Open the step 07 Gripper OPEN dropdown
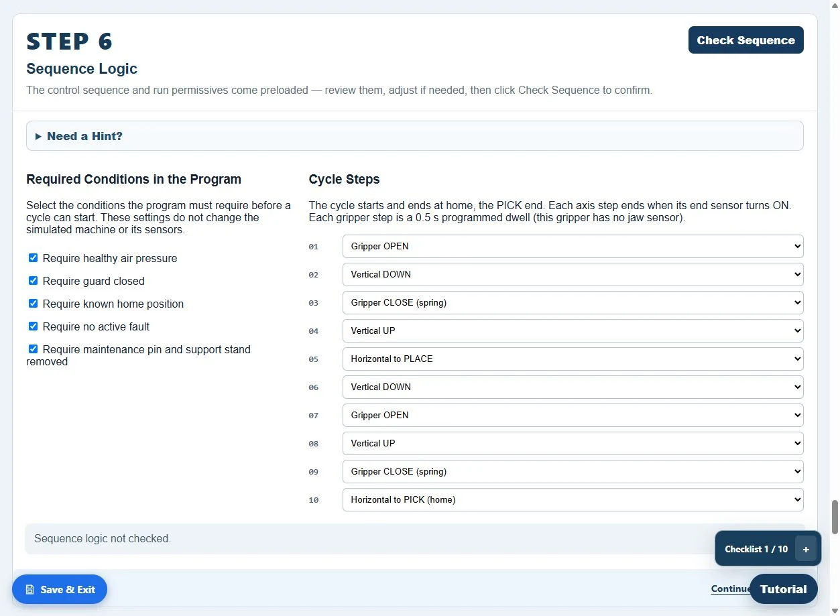This screenshot has height=616, width=840. coord(573,415)
